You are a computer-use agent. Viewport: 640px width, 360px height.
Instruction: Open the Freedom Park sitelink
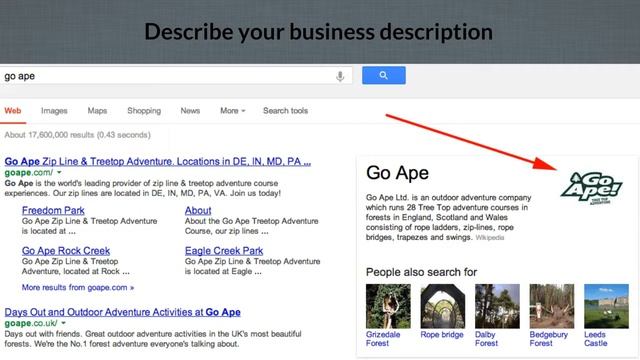click(53, 211)
